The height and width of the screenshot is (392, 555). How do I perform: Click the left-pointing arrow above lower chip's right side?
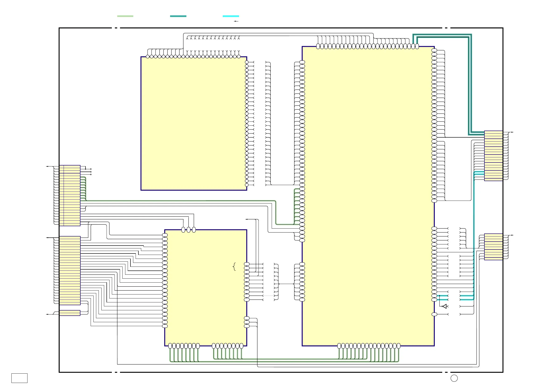point(247,219)
